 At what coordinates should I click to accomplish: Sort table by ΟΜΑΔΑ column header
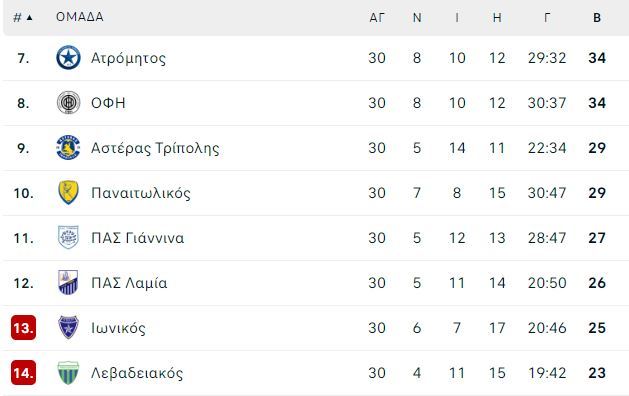(x=79, y=17)
